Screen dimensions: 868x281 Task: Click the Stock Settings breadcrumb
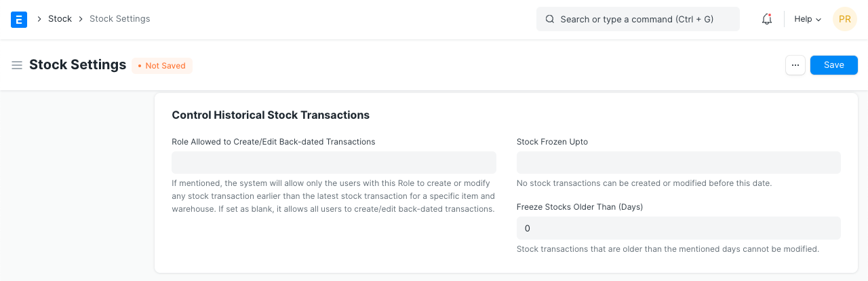[120, 19]
